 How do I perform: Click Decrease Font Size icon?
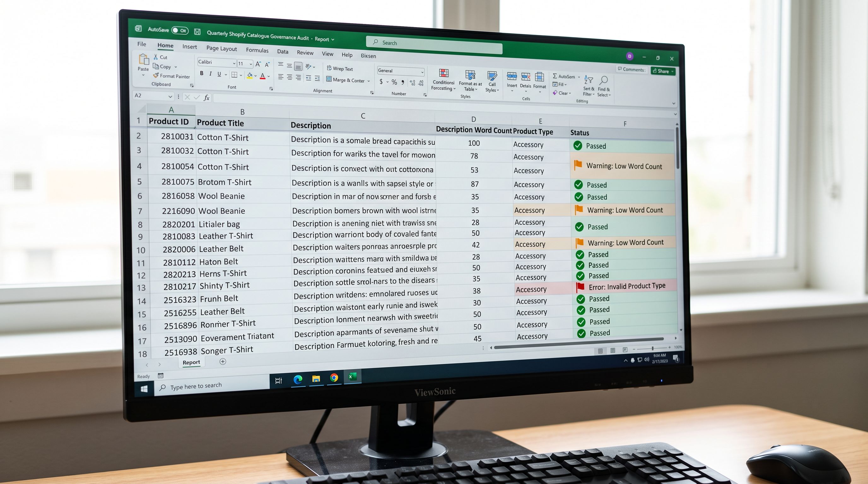(x=267, y=64)
